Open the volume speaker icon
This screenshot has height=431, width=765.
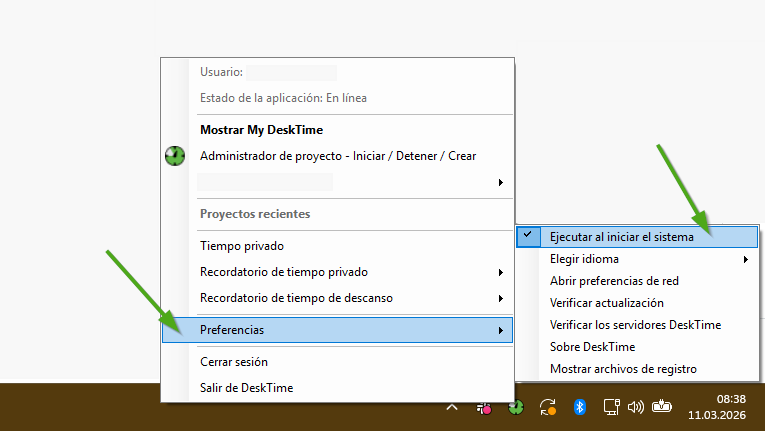(635, 407)
